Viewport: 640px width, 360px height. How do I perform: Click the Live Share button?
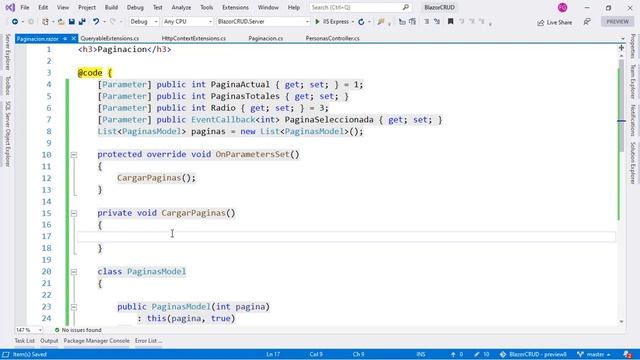pyautogui.click(x=555, y=22)
